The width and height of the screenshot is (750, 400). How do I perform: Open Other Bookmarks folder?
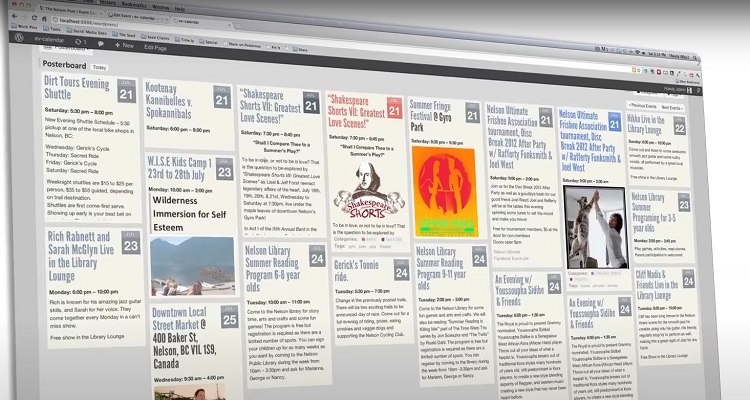(x=687, y=82)
